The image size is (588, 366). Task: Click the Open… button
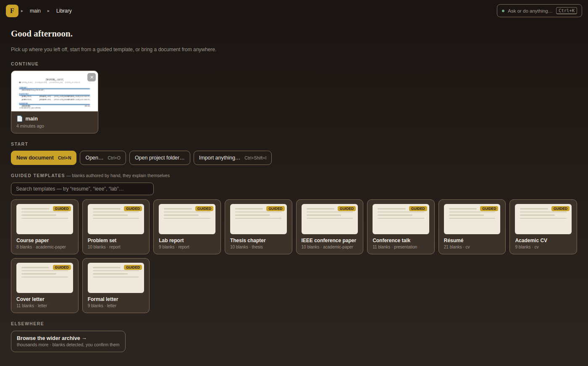pyautogui.click(x=103, y=158)
